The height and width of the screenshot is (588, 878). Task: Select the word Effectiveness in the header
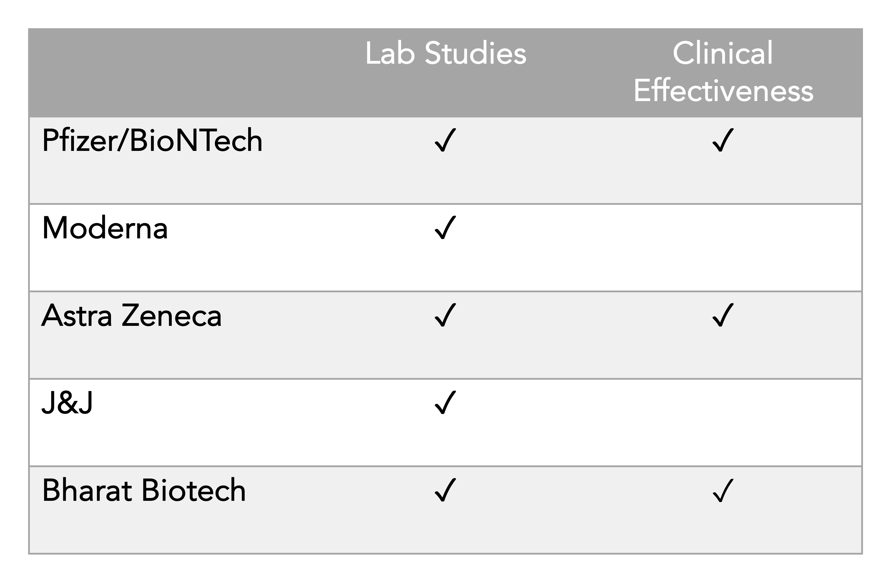[723, 90]
